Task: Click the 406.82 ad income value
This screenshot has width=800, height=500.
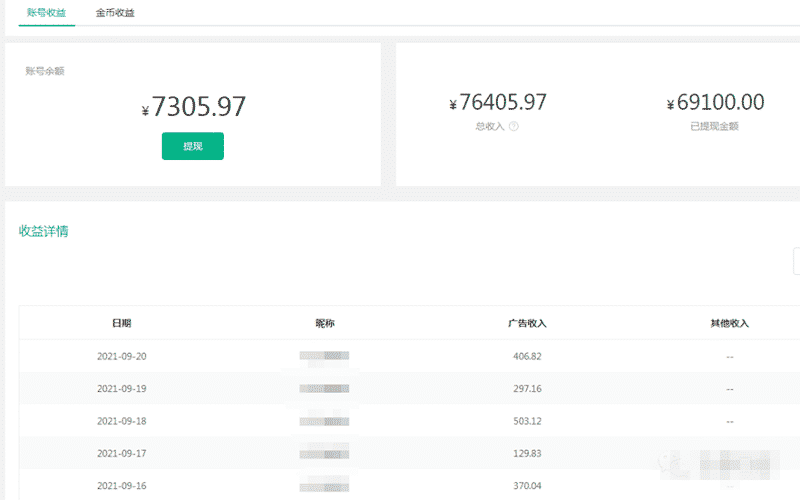Action: 527,356
